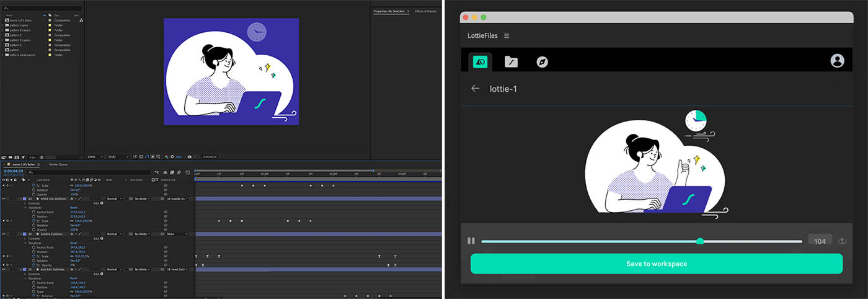Hide the white dot Outlines layer
The image size is (868, 299).
[x=3, y=199]
